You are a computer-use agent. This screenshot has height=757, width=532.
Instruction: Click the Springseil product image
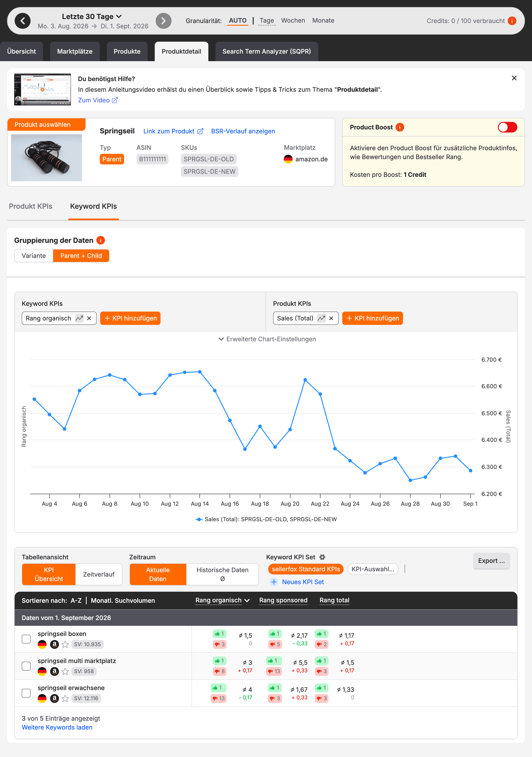[47, 158]
